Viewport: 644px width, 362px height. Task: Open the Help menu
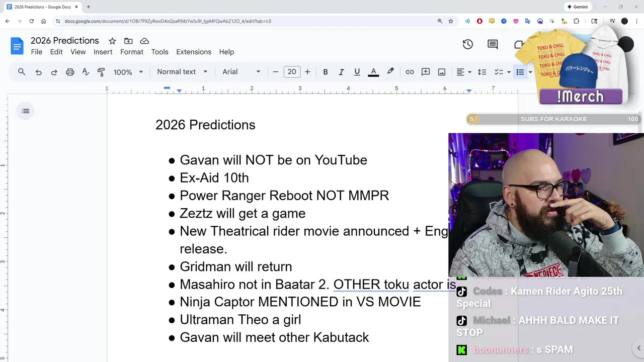(x=226, y=52)
